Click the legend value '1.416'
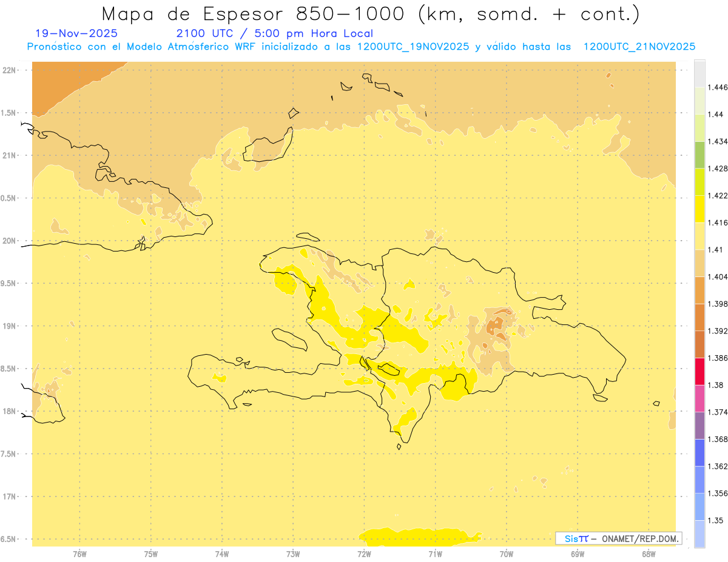728x562 pixels. tap(719, 222)
